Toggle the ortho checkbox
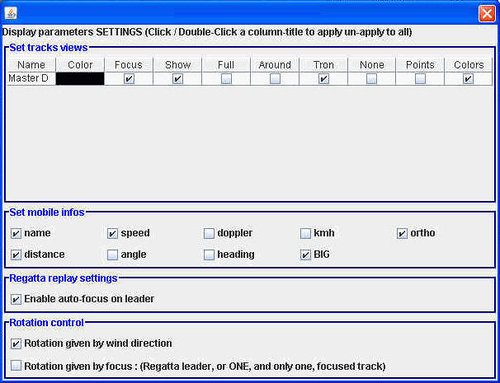Viewport: 500px width, 383px height. [x=402, y=233]
